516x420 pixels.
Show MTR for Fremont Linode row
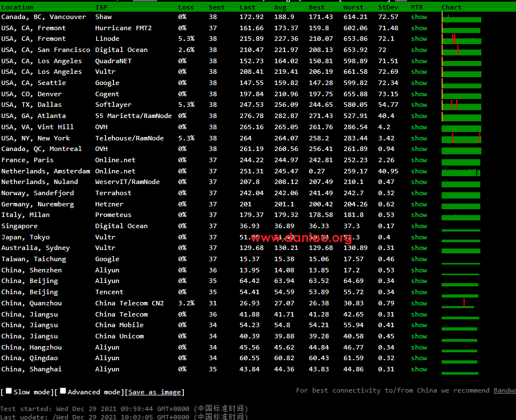point(419,39)
